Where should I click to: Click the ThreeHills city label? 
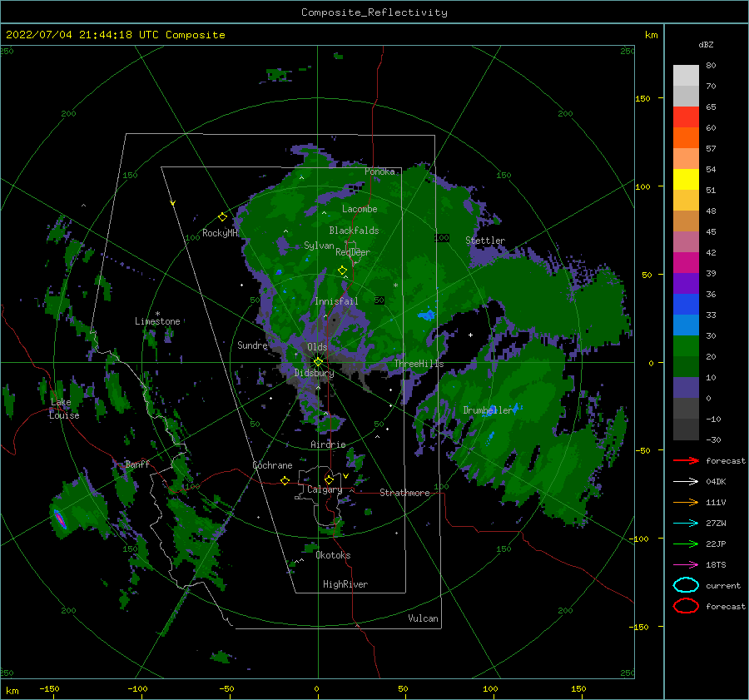[x=419, y=364]
